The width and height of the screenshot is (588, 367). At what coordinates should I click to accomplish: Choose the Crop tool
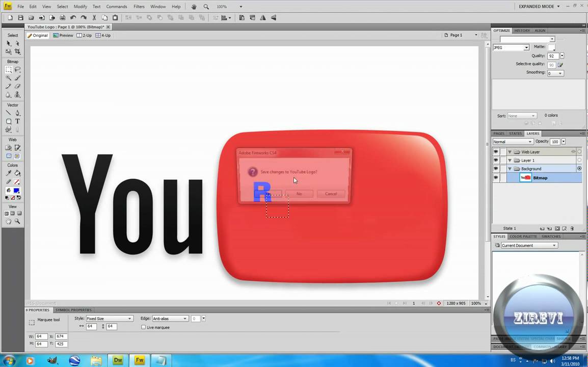click(17, 51)
